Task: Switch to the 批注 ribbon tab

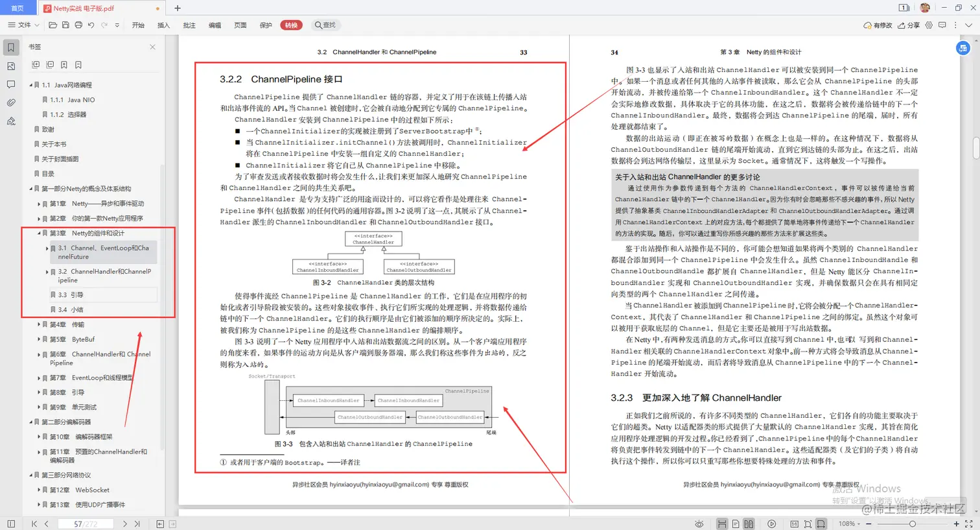Action: coord(189,25)
